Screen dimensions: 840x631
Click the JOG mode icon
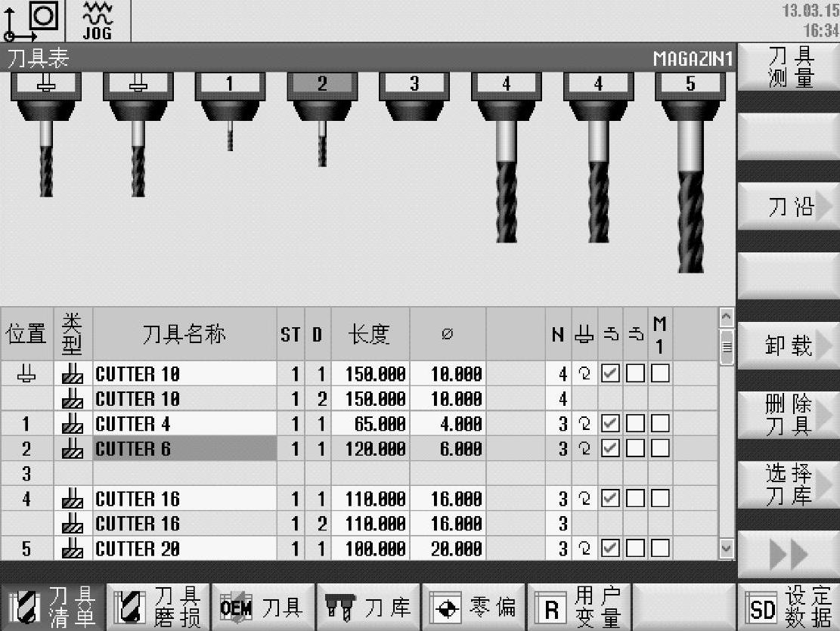(x=98, y=20)
